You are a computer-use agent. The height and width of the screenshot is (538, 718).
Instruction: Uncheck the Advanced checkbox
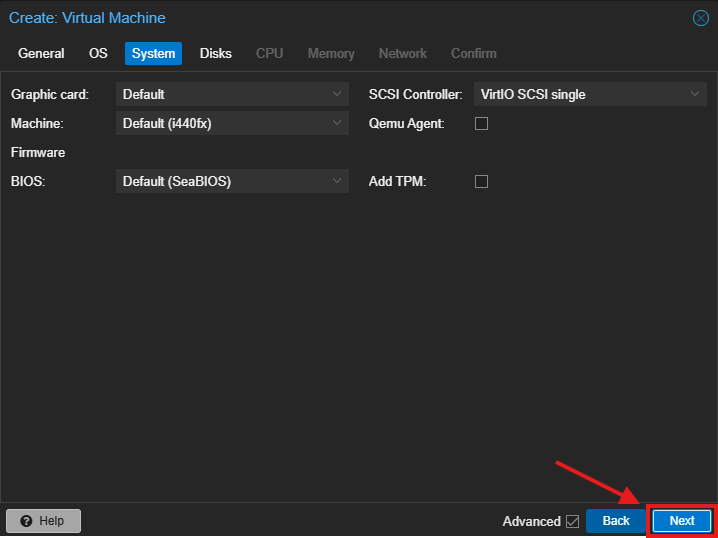click(572, 521)
